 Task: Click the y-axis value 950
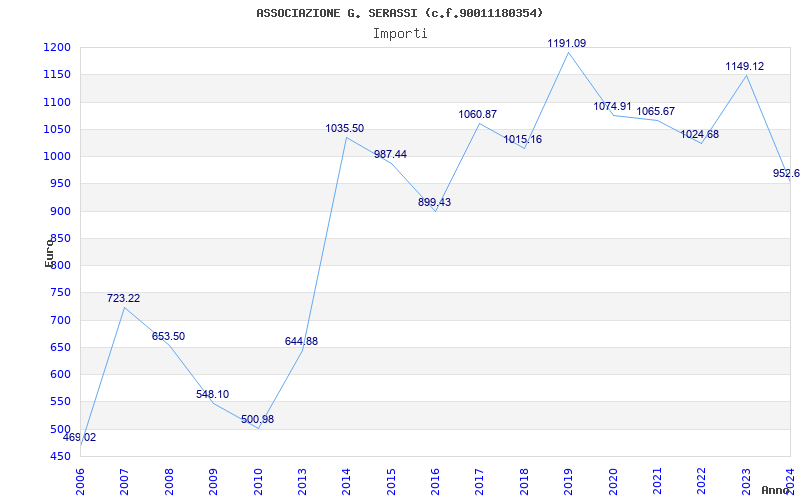[60, 184]
